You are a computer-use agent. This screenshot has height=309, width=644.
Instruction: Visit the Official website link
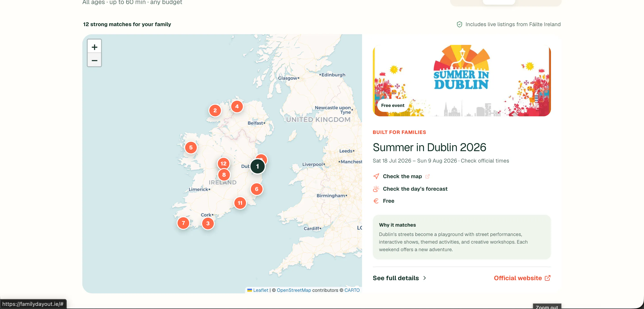point(522,278)
